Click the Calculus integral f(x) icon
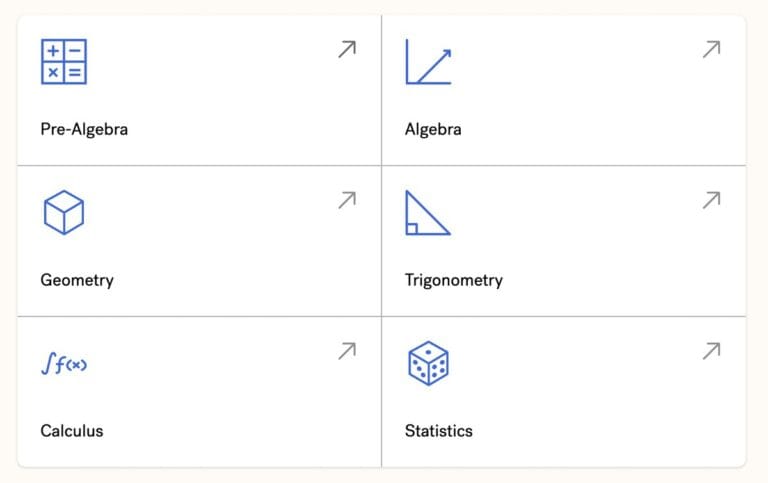This screenshot has width=768, height=483. tap(64, 365)
